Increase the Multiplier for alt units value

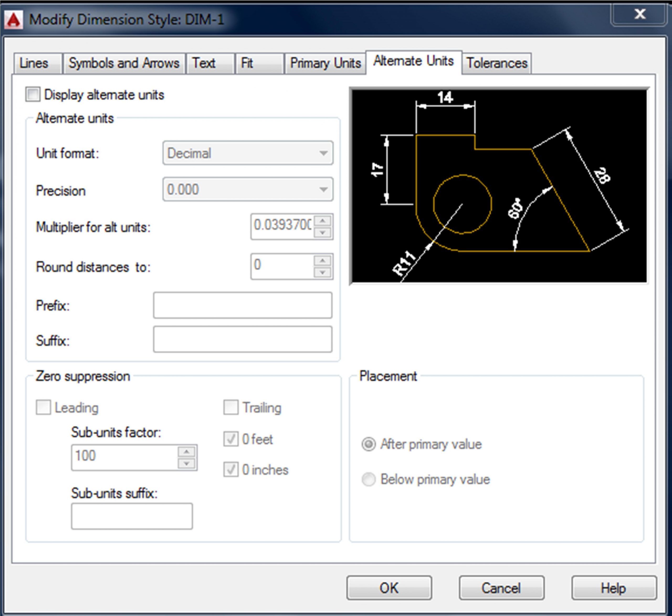coord(322,221)
